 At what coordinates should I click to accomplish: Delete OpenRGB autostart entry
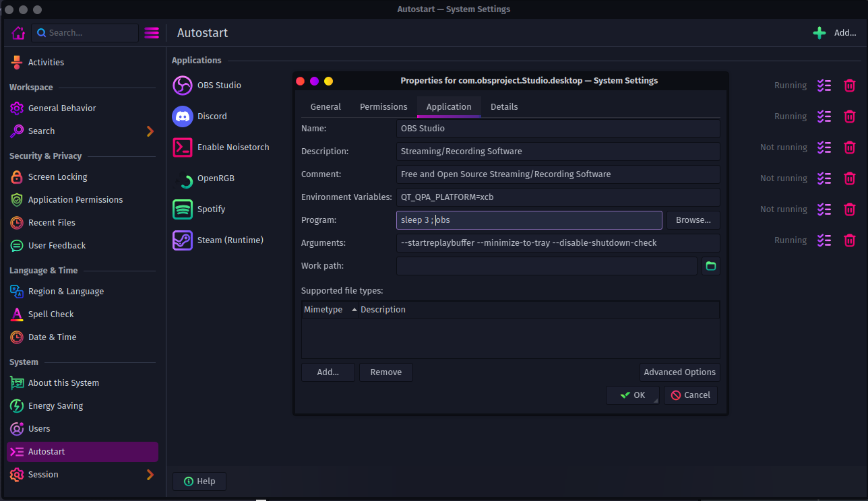point(850,178)
